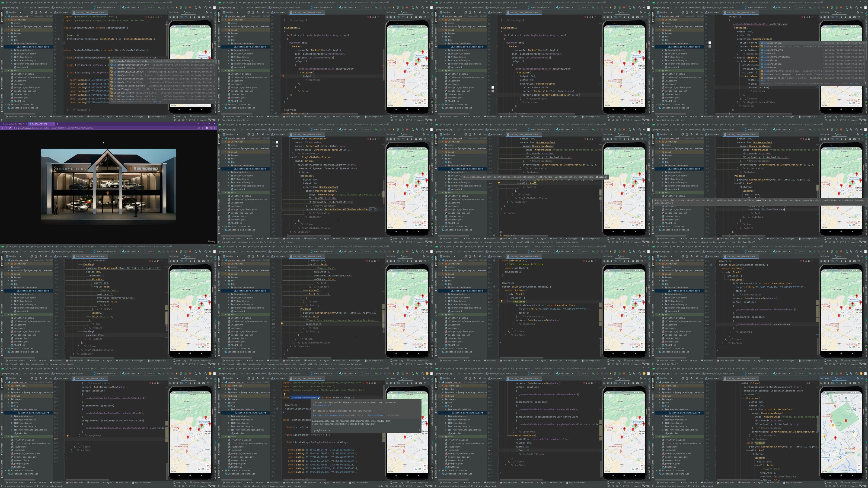Screen dimensions: 868x488
Task: Click emulator volume up in IDE with cursor 85:38
Action: tap(174, 261)
